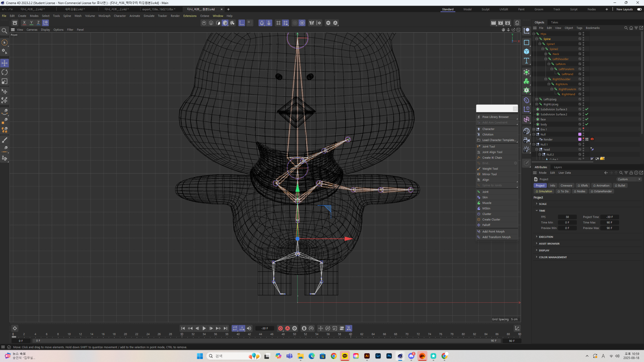
Task: Toggle the New Layouts switch
Action: [639, 9]
